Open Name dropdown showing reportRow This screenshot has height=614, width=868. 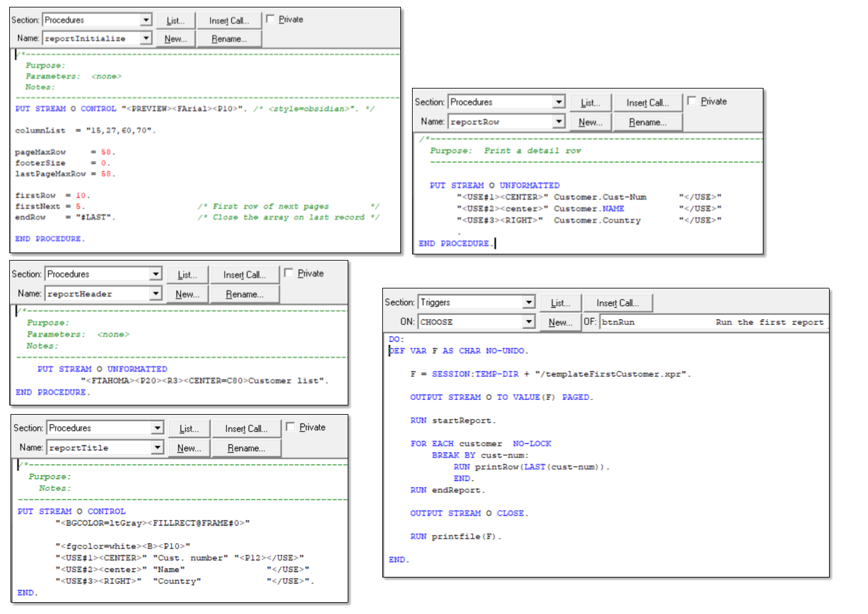point(559,122)
